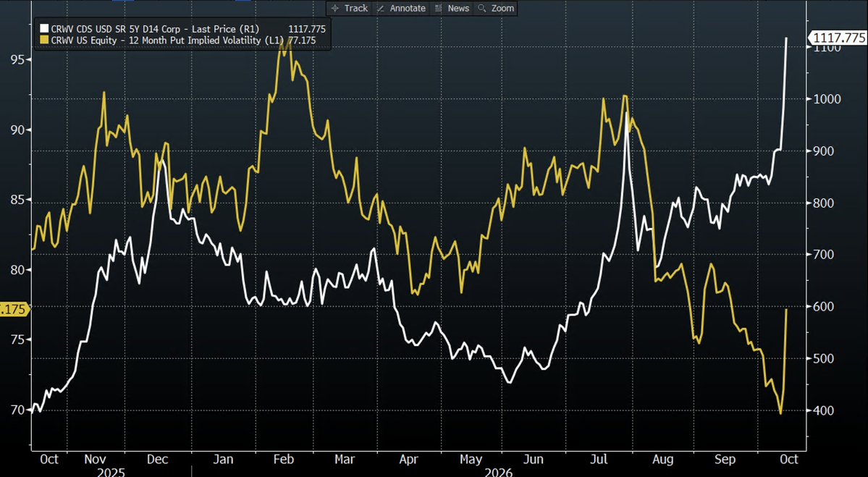
Task: Click the Mar month label
Action: 345,460
